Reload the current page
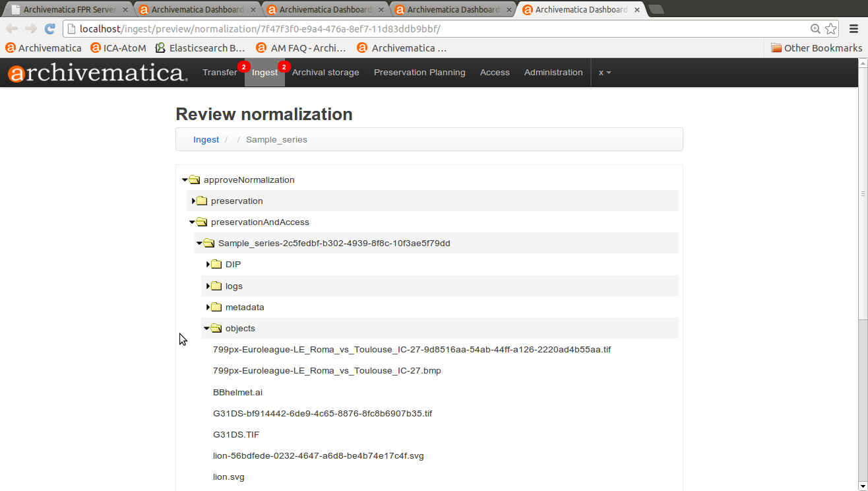Image resolution: width=868 pixels, height=491 pixels. [x=50, y=28]
